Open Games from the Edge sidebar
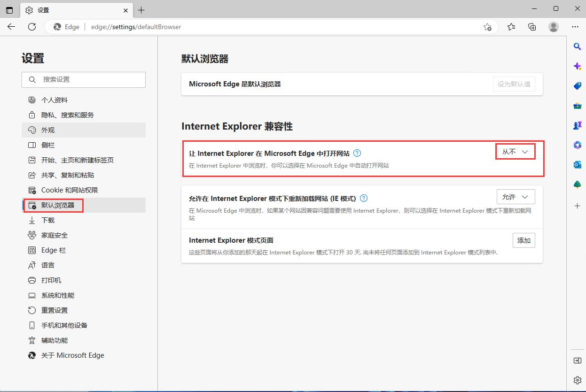586x392 pixels. (577, 125)
